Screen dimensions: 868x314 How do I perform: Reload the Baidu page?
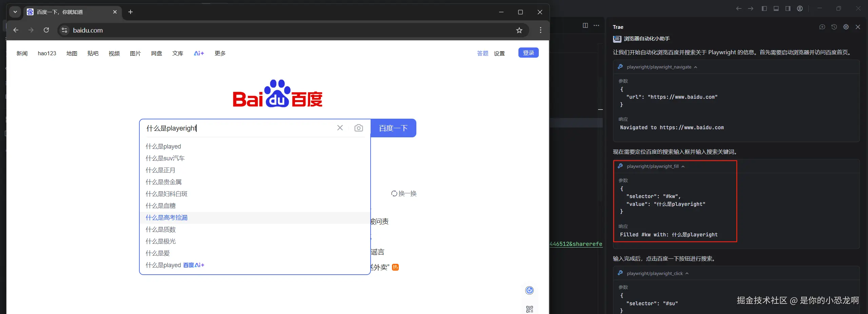(46, 30)
